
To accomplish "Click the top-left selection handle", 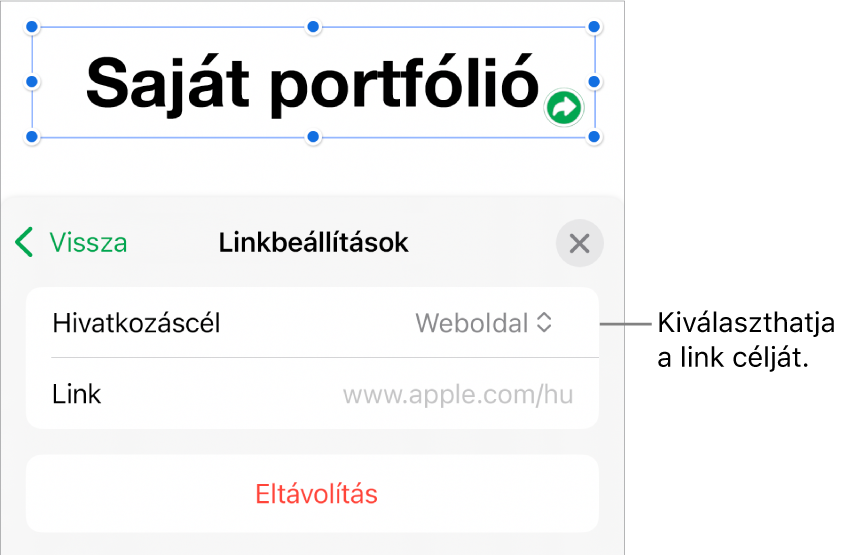I will click(x=32, y=27).
